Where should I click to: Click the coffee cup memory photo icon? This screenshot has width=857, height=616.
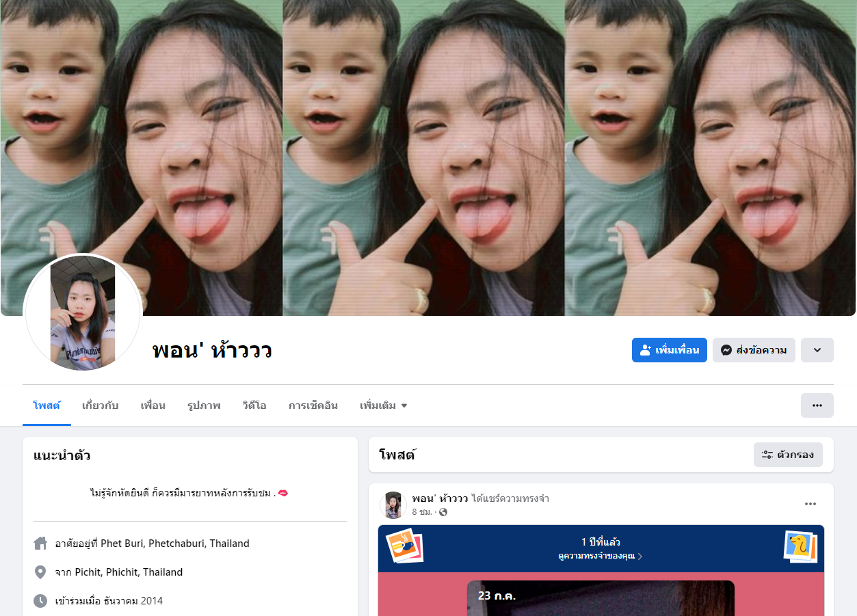pyautogui.click(x=404, y=546)
